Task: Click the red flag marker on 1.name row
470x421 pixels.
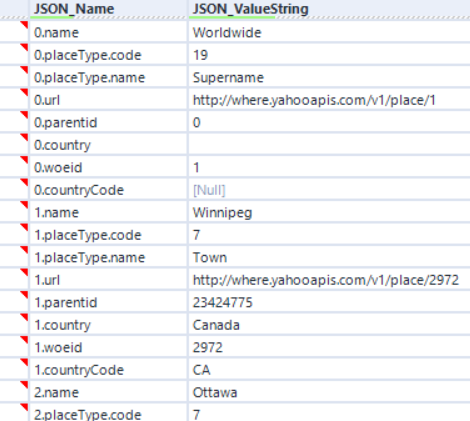Action: pyautogui.click(x=24, y=205)
